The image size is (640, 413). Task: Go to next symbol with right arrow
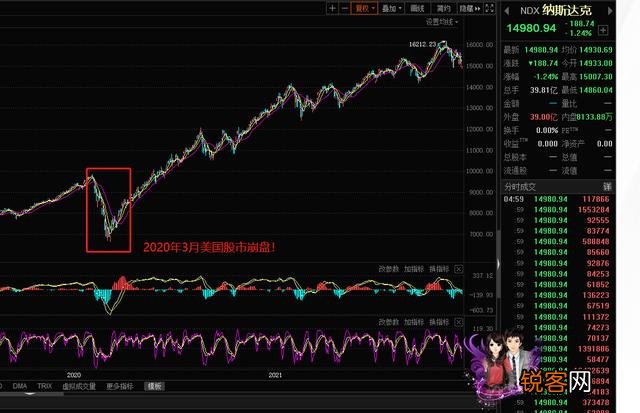point(610,11)
